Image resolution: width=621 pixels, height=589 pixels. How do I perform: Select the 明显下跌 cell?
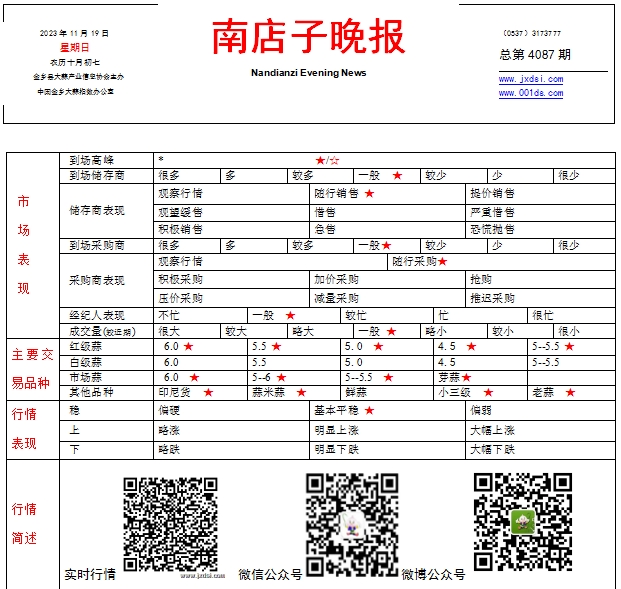[x=387, y=450]
